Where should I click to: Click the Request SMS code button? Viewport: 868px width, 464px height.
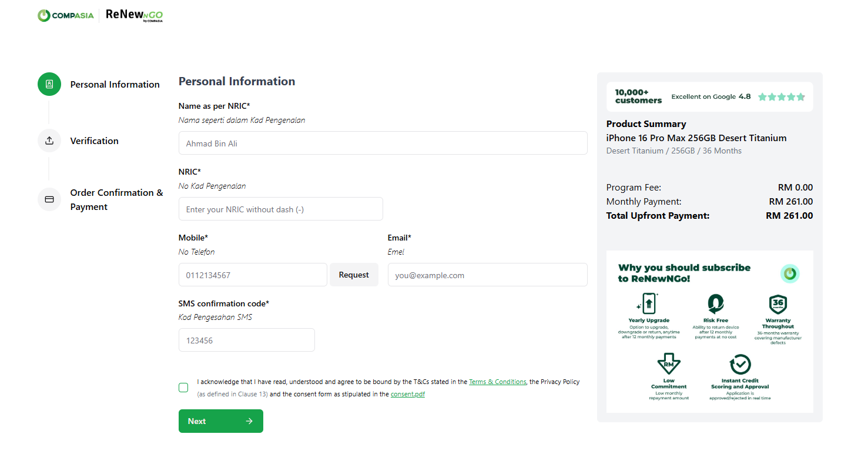[354, 275]
